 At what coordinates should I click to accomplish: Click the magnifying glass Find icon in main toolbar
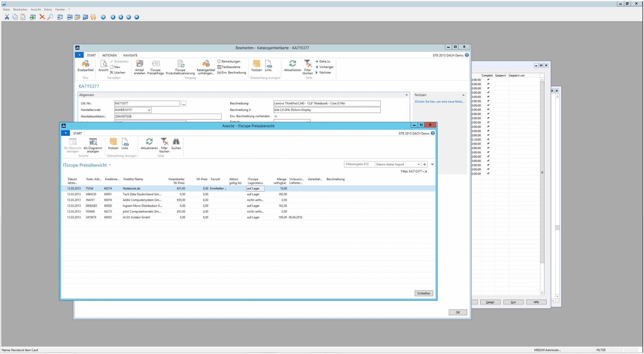tap(50, 17)
